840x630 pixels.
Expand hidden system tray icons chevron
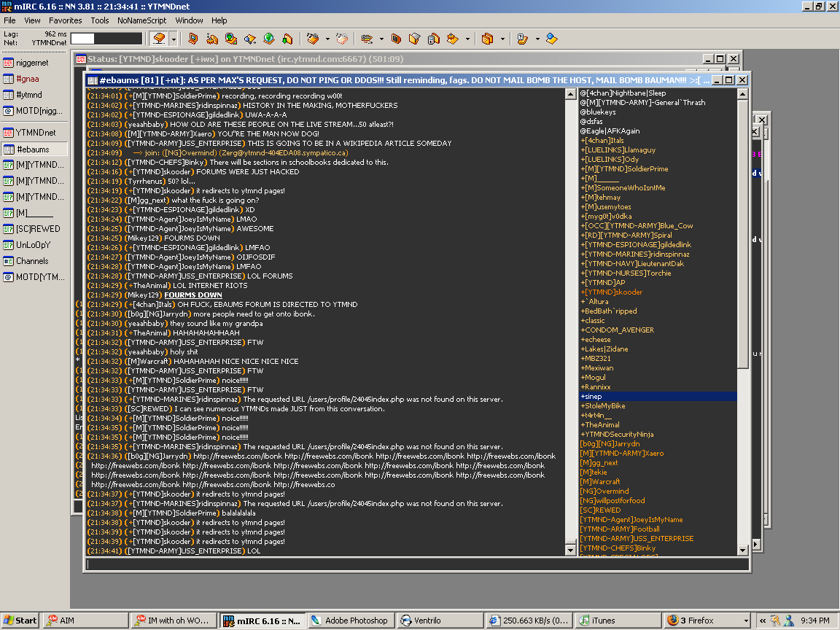[763, 621]
